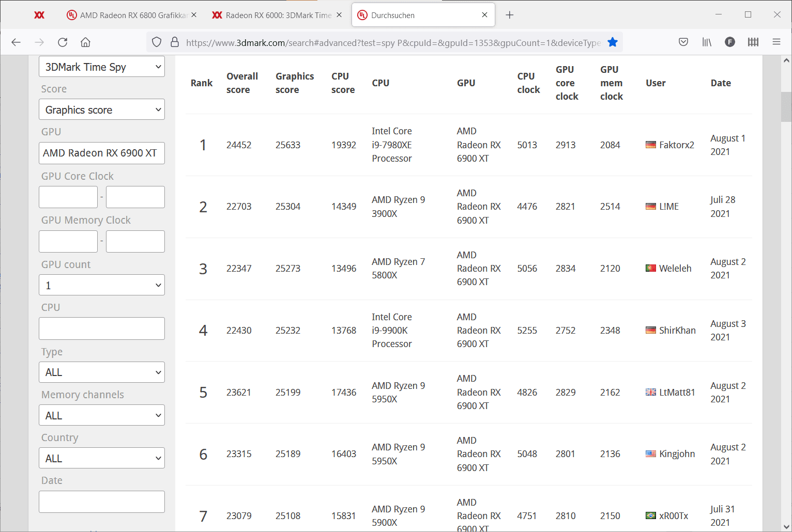Open user Faktorx2 result
This screenshot has height=532, width=792.
coord(676,145)
